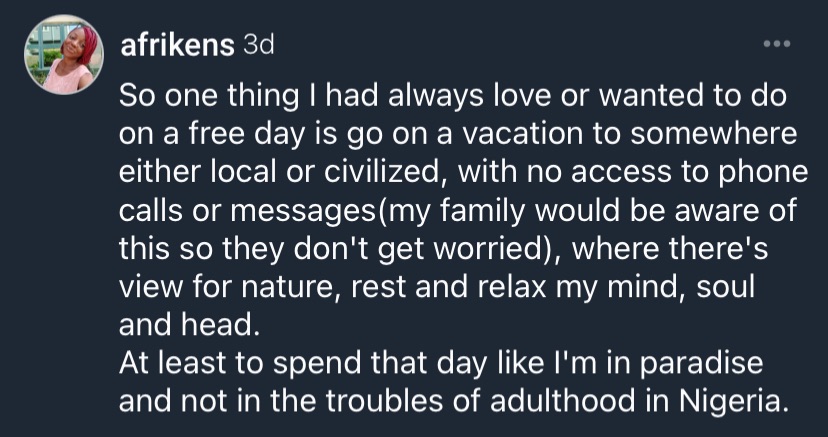Open the afrikens username profile link

175,45
